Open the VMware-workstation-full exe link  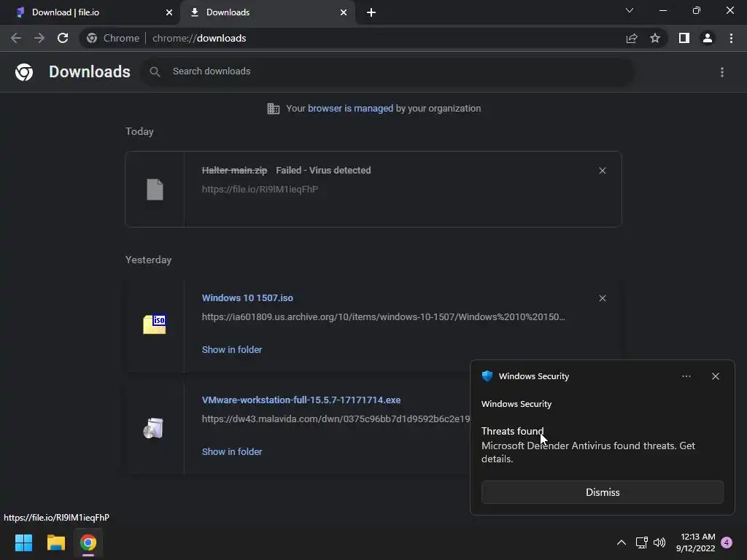[x=301, y=400]
